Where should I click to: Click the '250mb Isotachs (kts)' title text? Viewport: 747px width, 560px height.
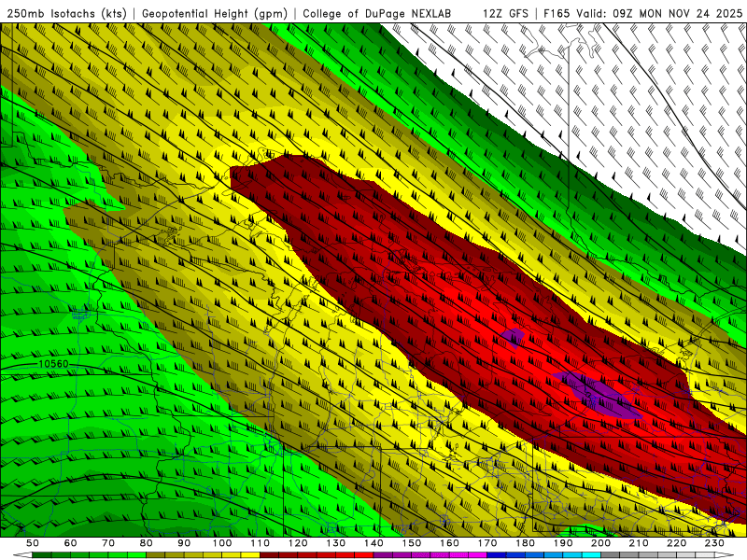point(66,13)
